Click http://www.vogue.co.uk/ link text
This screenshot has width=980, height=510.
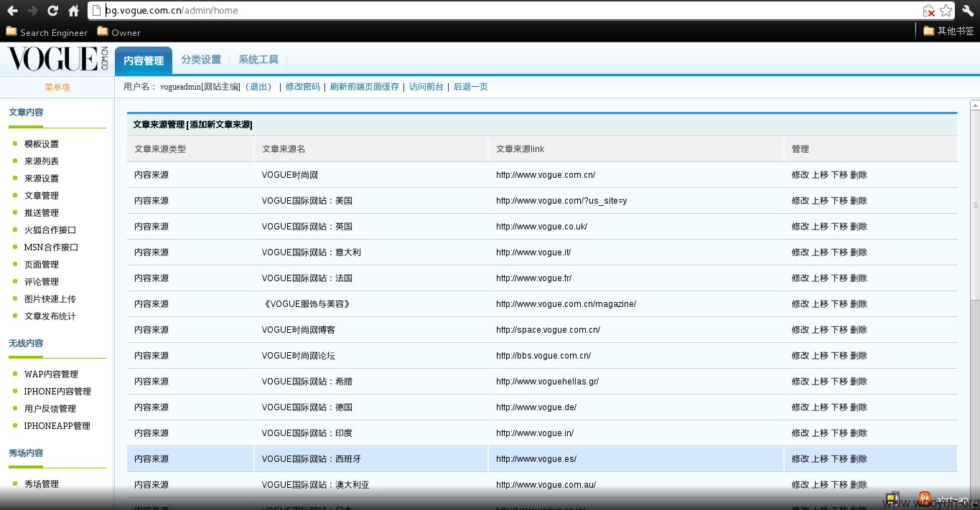pyautogui.click(x=541, y=227)
